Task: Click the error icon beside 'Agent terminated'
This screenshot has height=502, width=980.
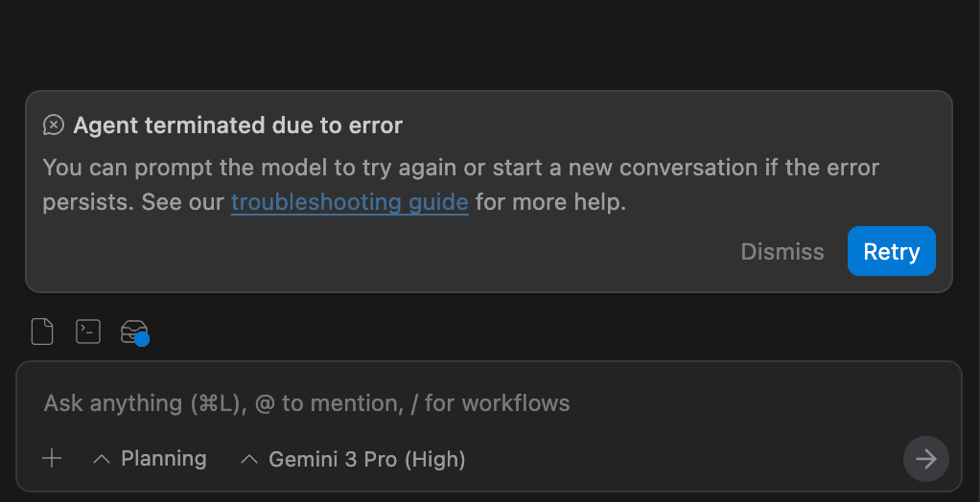Action: pos(54,125)
